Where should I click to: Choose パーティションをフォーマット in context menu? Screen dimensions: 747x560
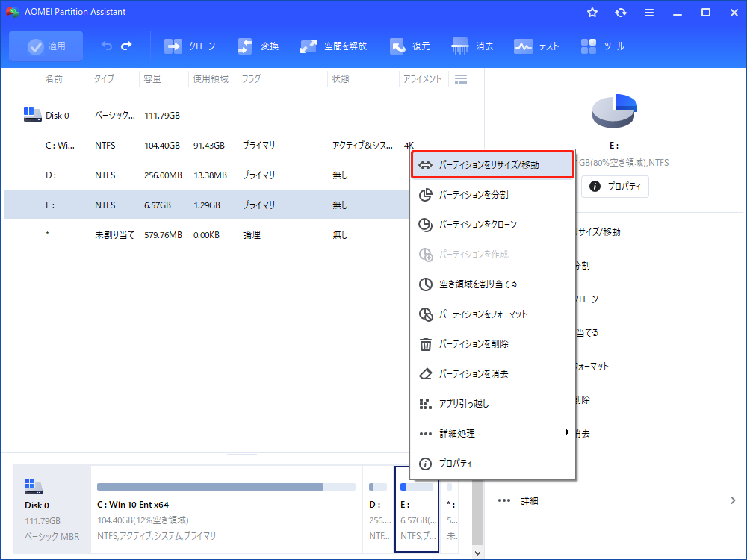coord(493,314)
